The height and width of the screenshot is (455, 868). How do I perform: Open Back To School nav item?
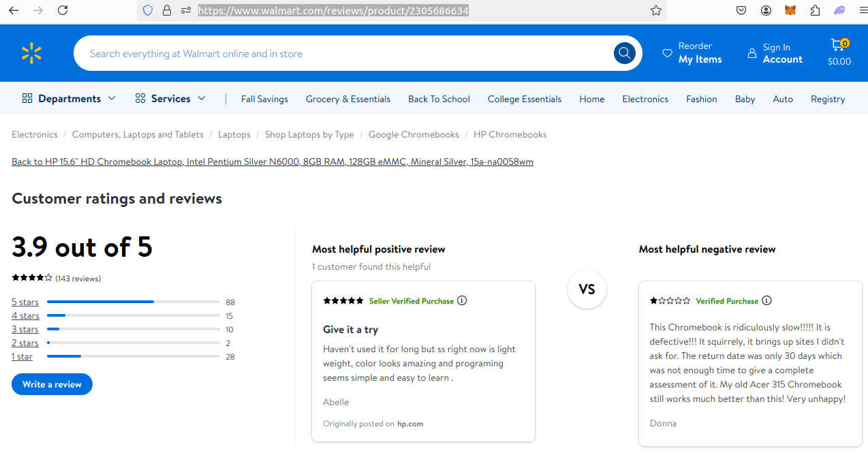click(439, 99)
